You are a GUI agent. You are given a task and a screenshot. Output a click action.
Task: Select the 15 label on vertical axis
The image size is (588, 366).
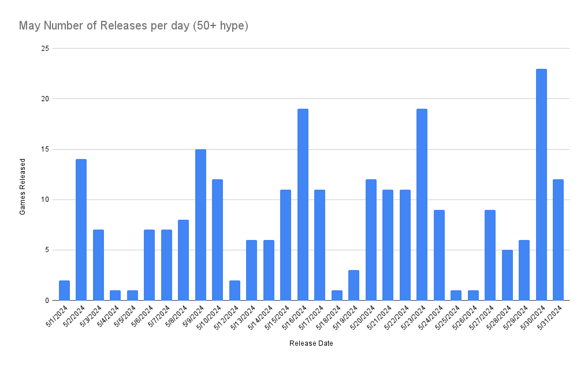tap(44, 149)
